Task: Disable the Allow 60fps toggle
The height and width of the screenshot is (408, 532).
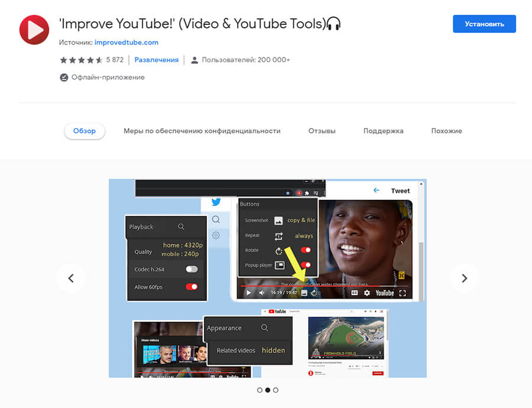Action: click(x=191, y=287)
